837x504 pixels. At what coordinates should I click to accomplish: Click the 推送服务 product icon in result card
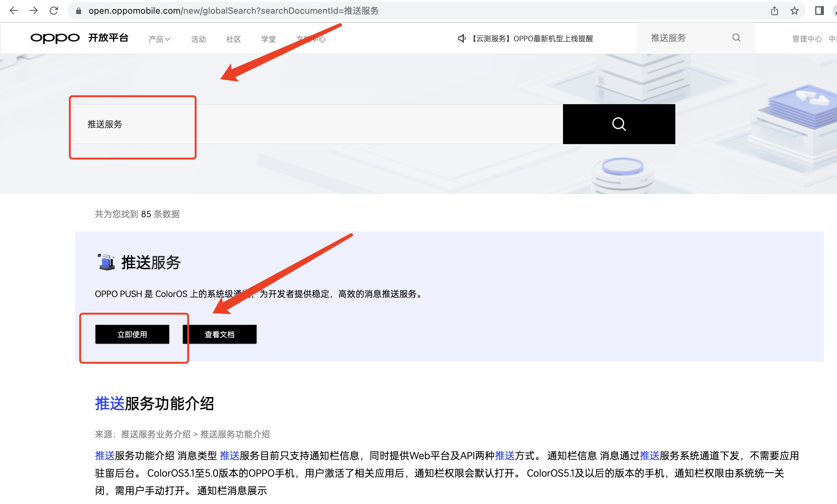point(106,262)
